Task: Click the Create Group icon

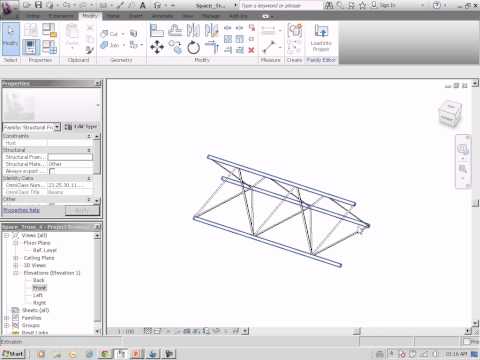Action: click(x=295, y=31)
